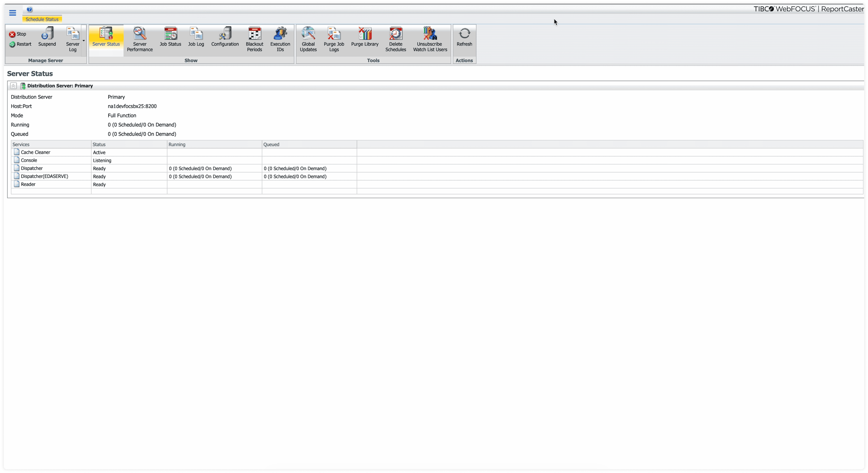Collapse the Distribution Server: Primary panel
The width and height of the screenshot is (868, 473).
point(13,86)
